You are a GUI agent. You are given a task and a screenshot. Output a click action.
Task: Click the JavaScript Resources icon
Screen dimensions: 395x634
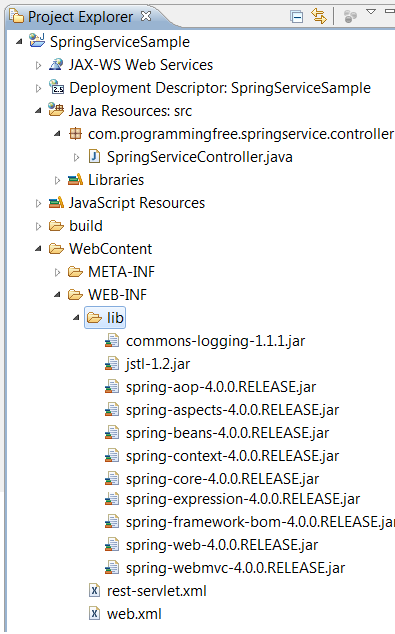[56, 202]
